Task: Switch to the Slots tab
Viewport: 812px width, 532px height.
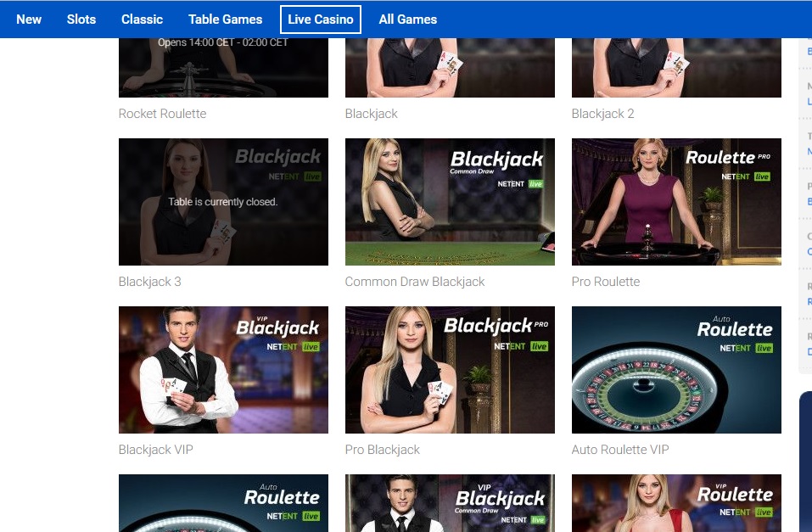Action: [81, 20]
